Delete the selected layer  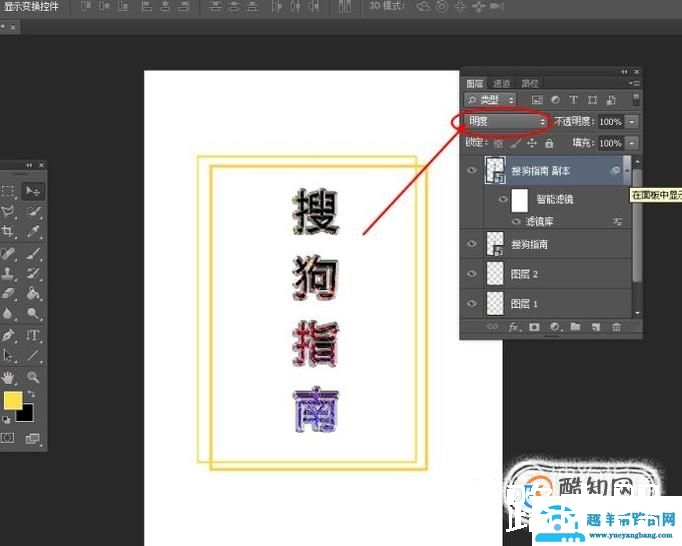pyautogui.click(x=616, y=327)
